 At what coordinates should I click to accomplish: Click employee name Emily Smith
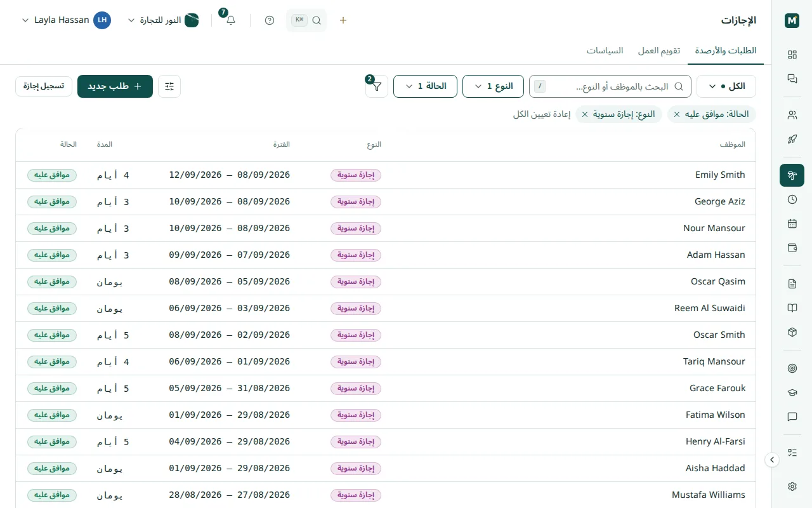click(x=720, y=175)
